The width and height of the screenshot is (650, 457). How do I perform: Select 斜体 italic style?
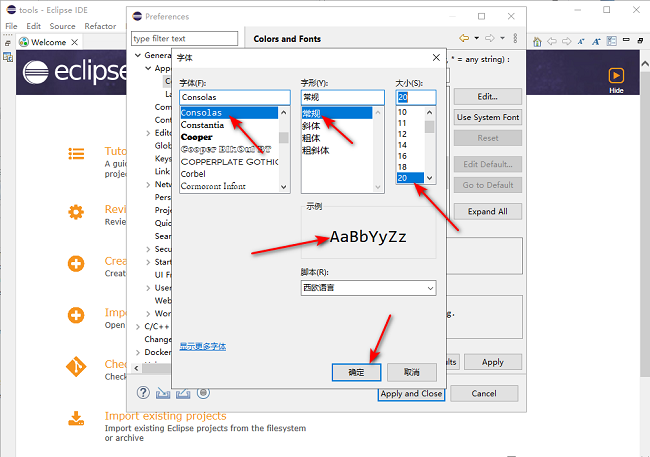click(x=311, y=126)
